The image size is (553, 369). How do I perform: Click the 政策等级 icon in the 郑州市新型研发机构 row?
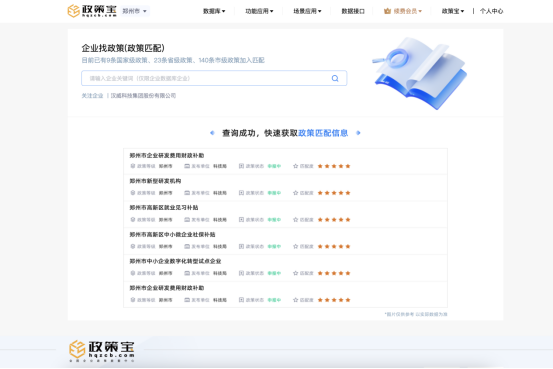pos(133,193)
